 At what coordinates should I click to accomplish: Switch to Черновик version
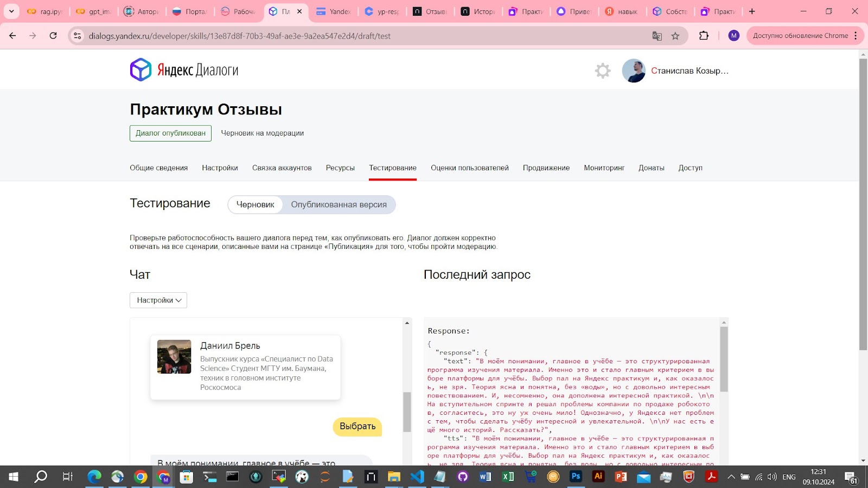[x=256, y=204]
